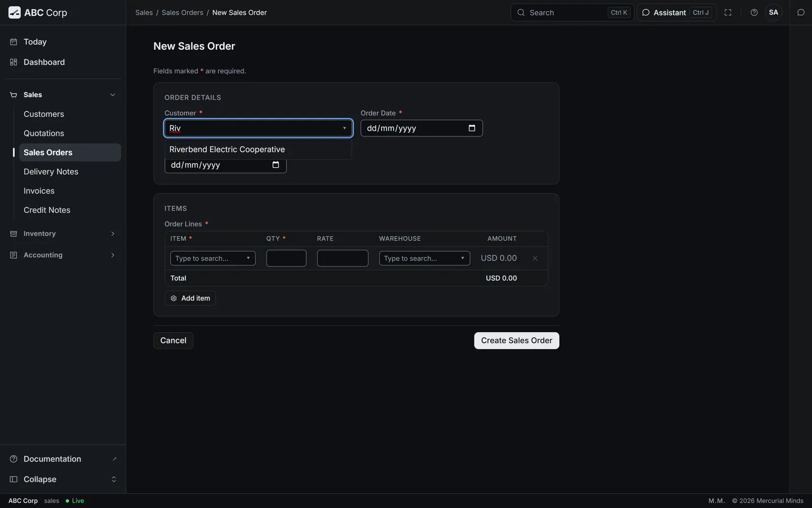Viewport: 812px width, 508px height.
Task: Click the Qty input field
Action: point(286,258)
